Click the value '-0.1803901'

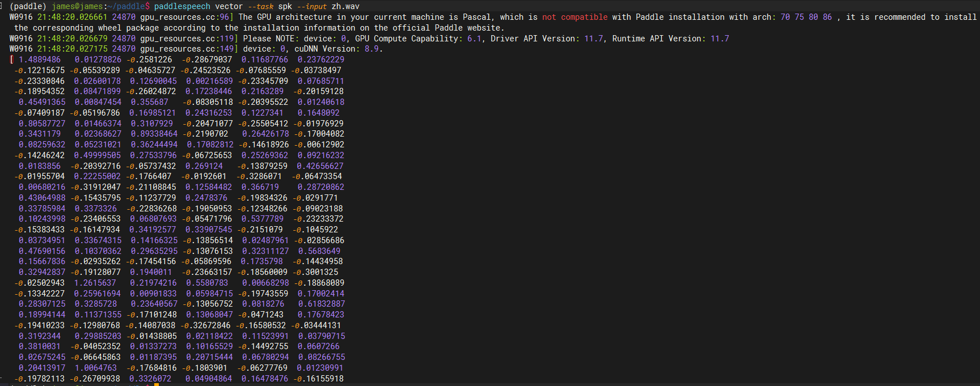pos(205,368)
